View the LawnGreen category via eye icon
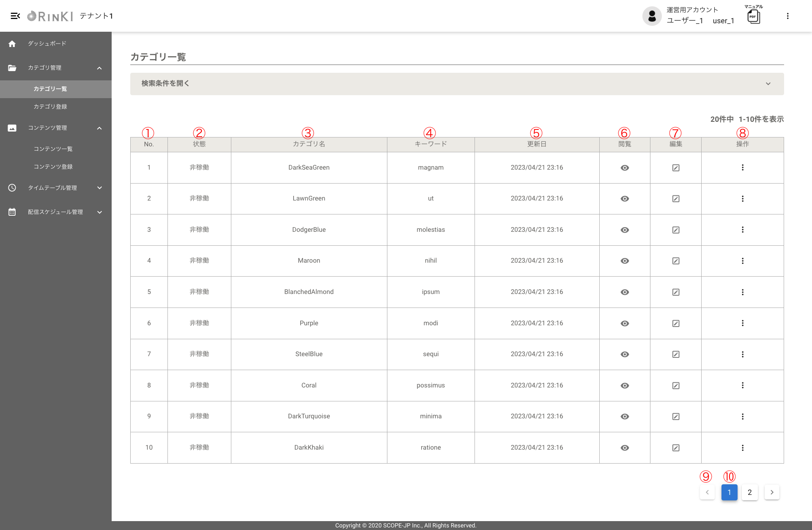Screen dimensions: 812x530 click(x=625, y=199)
